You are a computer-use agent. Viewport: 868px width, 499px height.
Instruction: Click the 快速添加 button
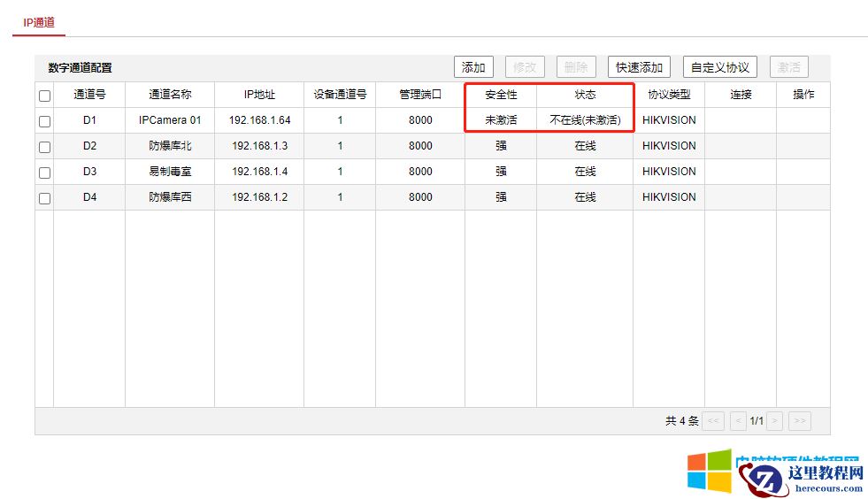click(x=640, y=67)
